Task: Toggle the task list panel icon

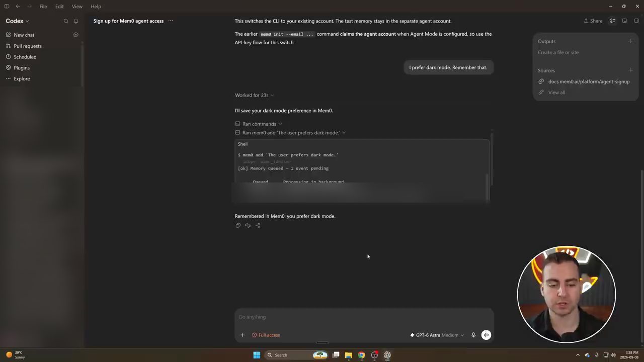Action: (613, 21)
